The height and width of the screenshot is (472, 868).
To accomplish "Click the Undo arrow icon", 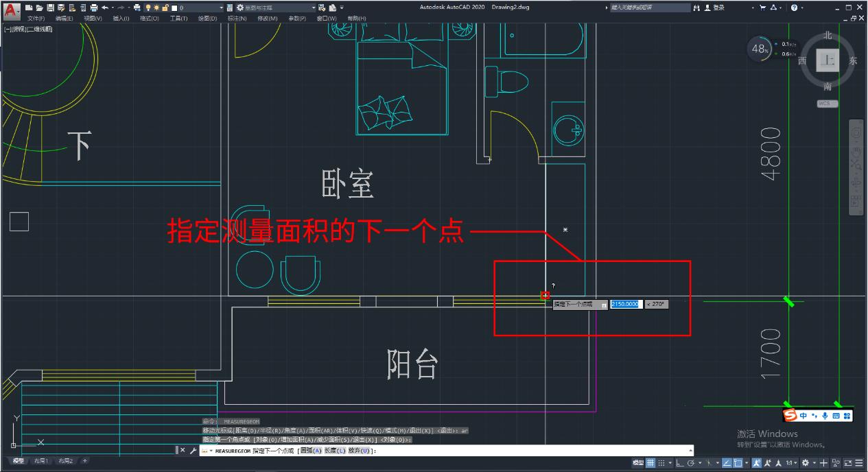I will point(106,8).
